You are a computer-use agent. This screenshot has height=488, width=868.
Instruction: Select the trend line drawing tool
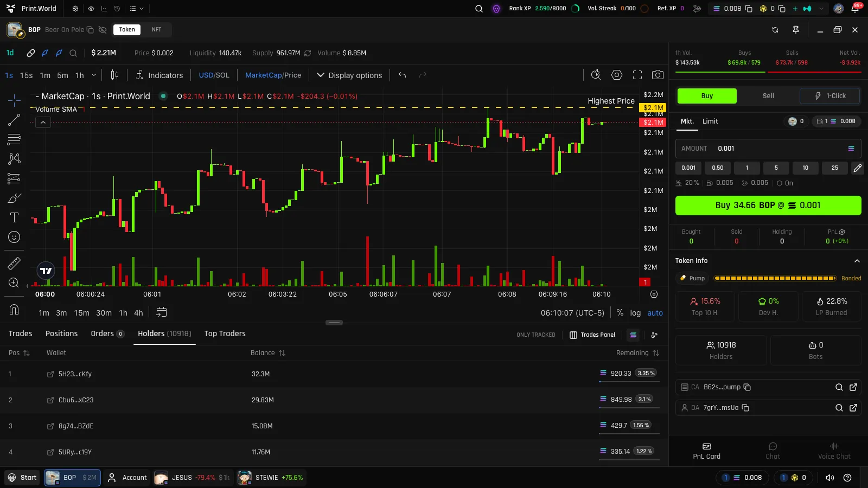[14, 120]
